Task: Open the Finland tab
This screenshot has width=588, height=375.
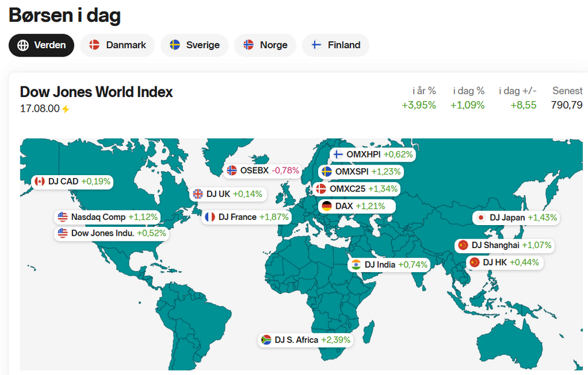Action: click(x=336, y=45)
